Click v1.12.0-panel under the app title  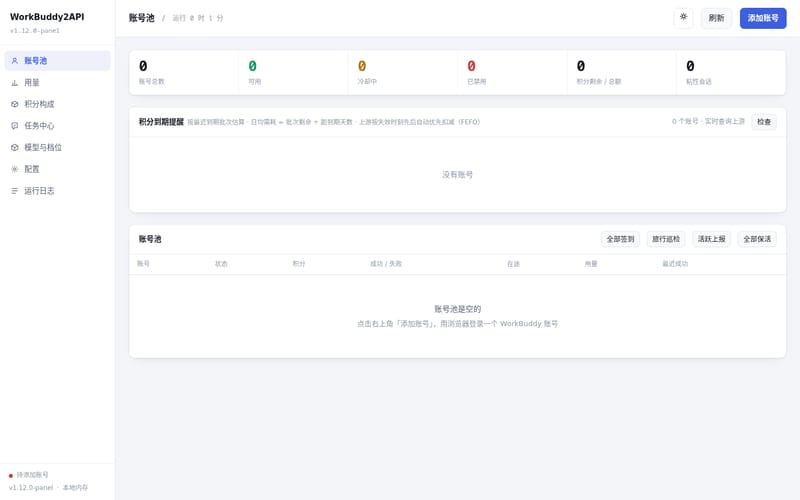[35, 31]
